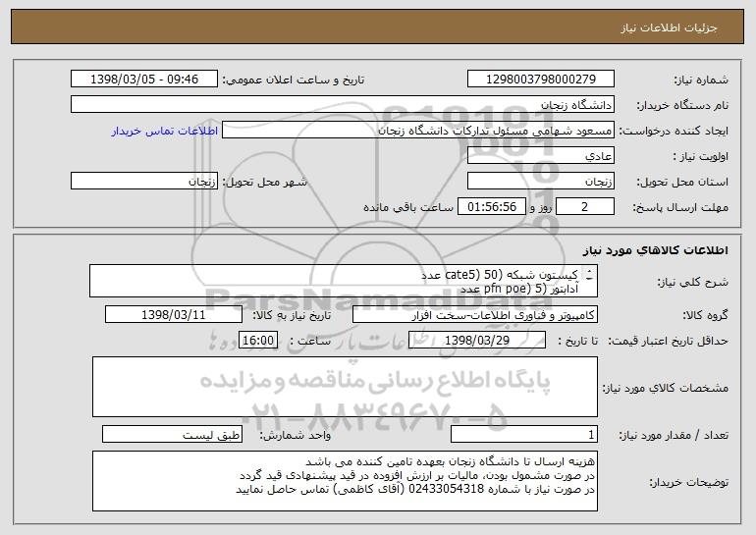Click the unit of measure field طبق لیست
The width and height of the screenshot is (756, 535).
pos(172,434)
